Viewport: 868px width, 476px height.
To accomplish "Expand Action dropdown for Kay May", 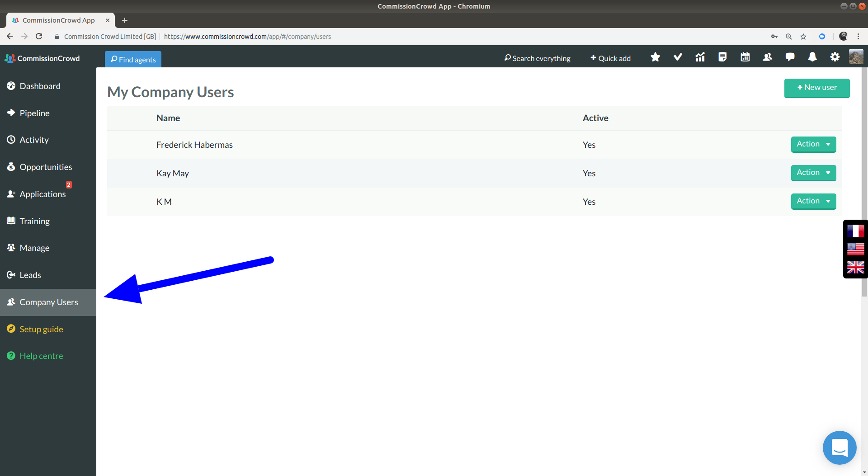I will click(x=813, y=173).
